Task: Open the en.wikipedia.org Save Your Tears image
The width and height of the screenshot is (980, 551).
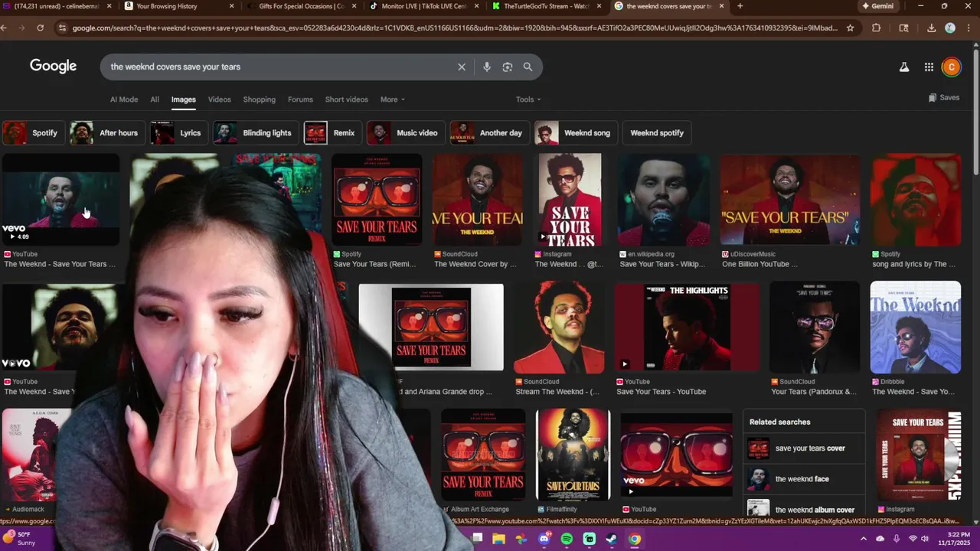Action: point(663,200)
